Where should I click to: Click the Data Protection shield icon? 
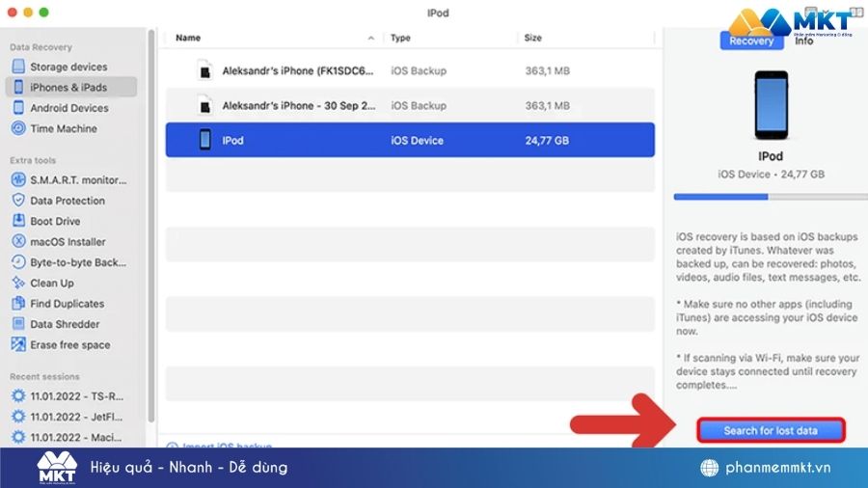click(x=18, y=200)
